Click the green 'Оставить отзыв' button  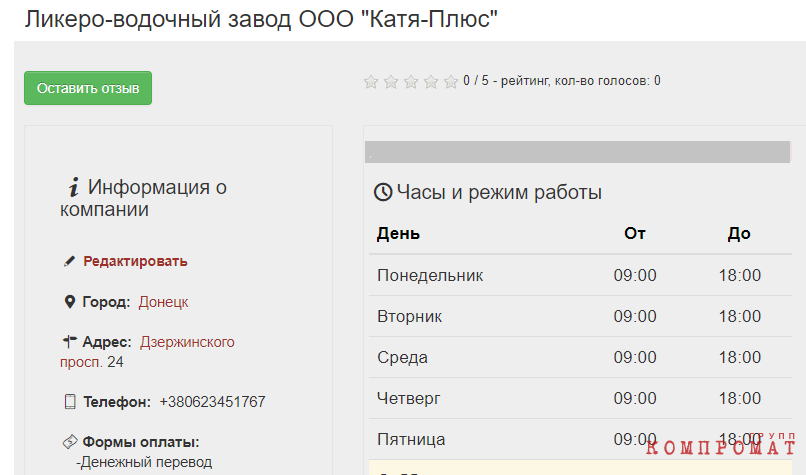88,88
